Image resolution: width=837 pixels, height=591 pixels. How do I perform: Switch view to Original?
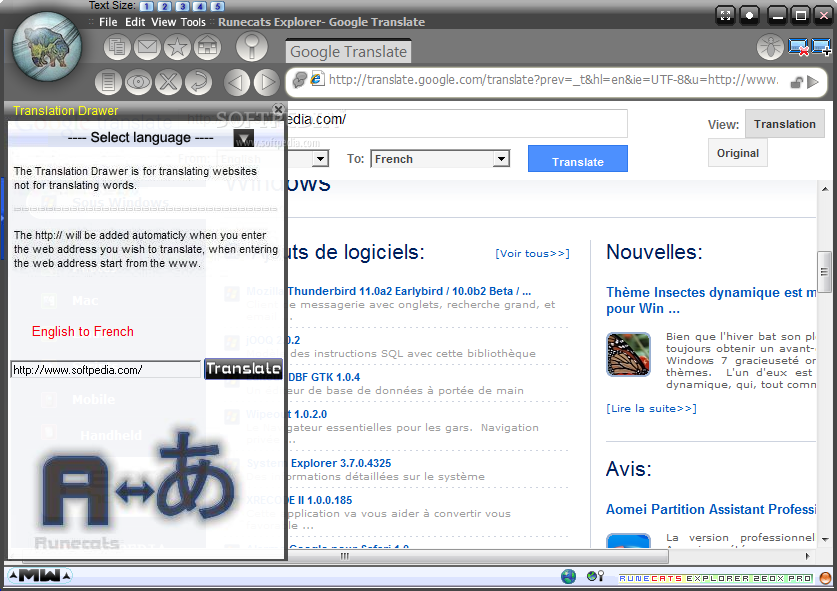click(738, 153)
